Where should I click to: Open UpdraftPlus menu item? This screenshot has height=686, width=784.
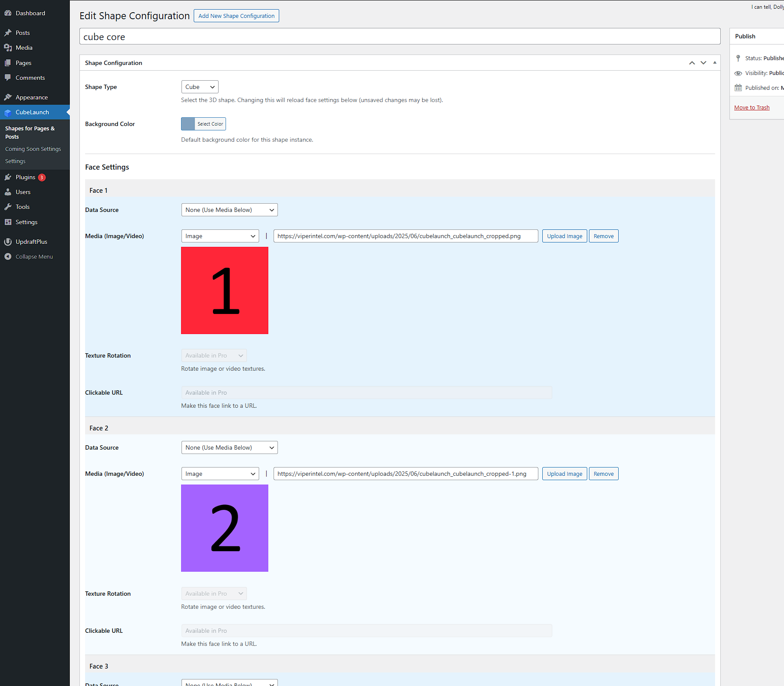coord(35,242)
